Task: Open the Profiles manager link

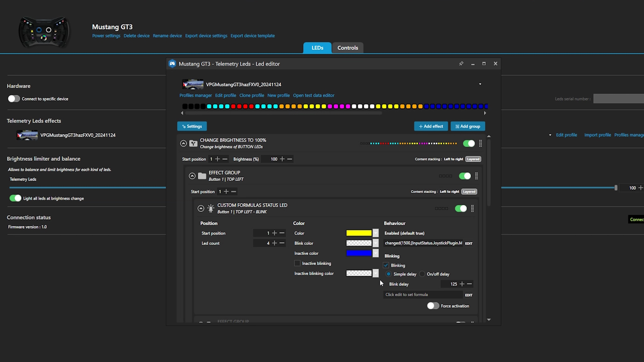Action: point(195,96)
